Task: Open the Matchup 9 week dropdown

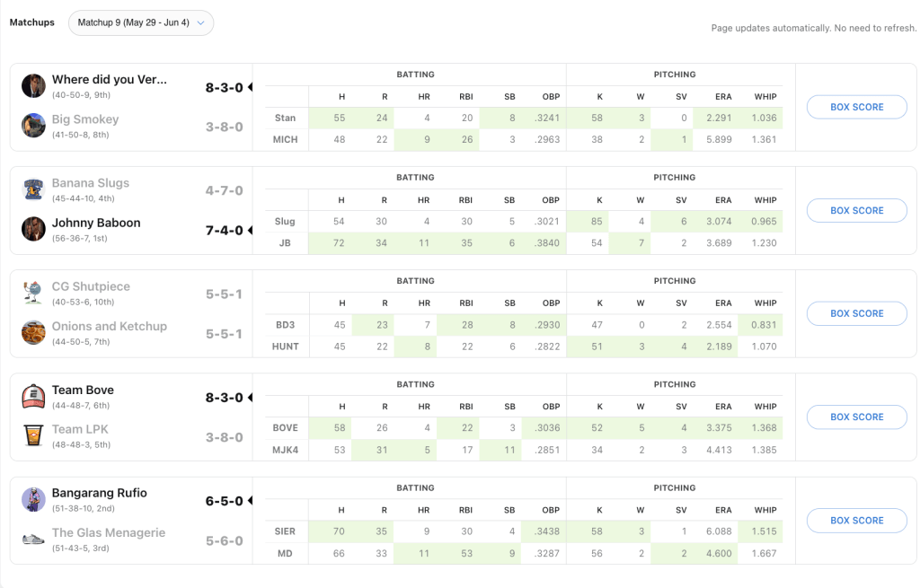Action: pyautogui.click(x=141, y=22)
